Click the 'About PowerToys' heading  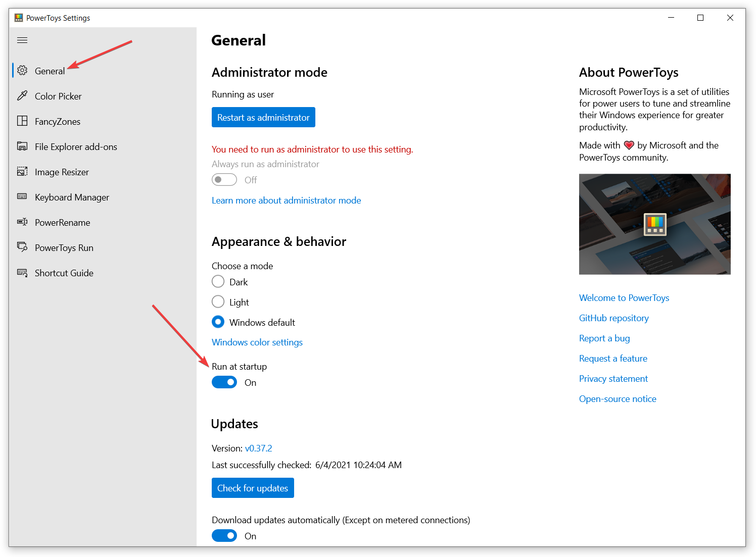629,73
